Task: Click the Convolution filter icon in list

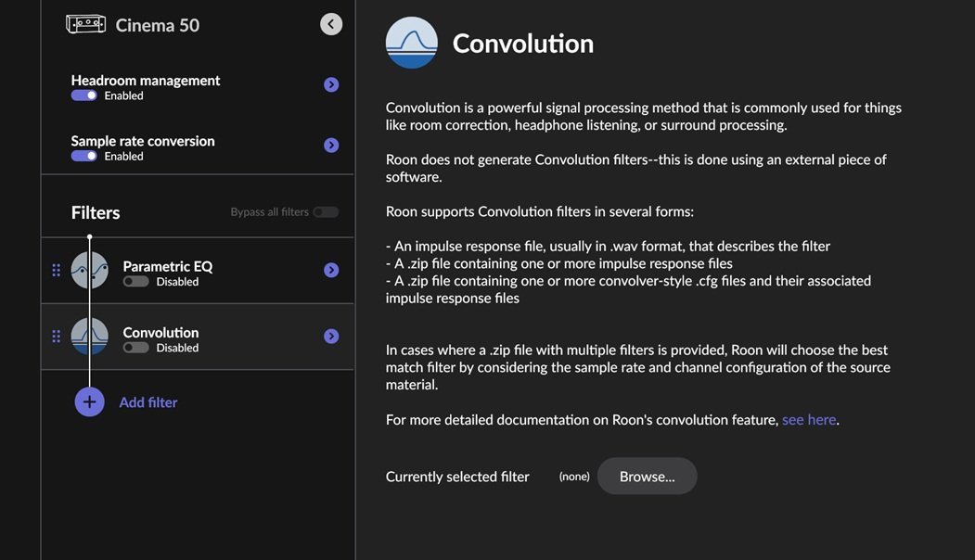Action: click(90, 337)
